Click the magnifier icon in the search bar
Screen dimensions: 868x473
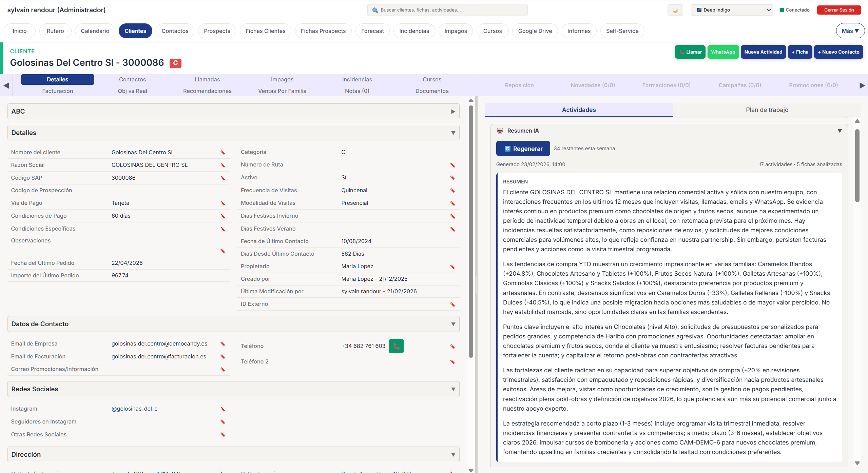click(375, 10)
